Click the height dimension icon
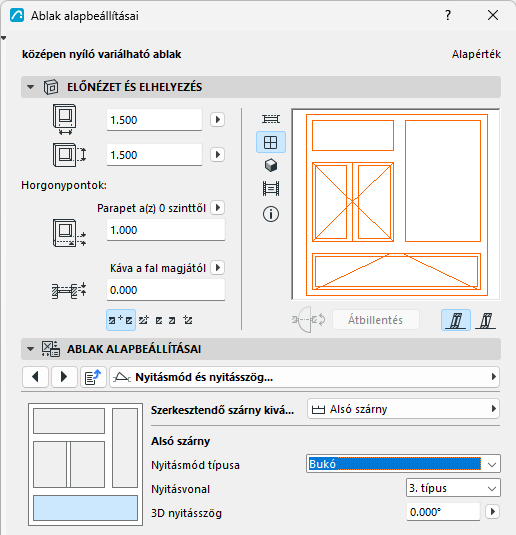The image size is (516, 535). [69, 155]
